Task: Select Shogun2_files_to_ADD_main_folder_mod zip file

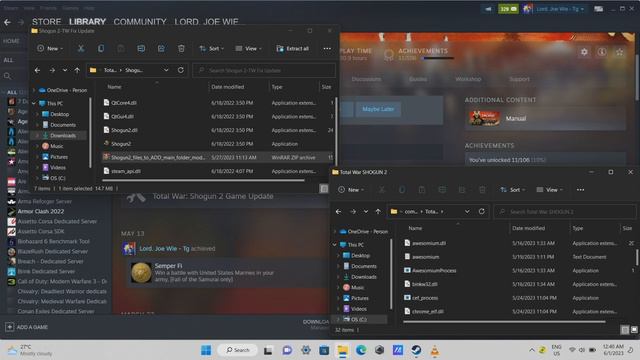Action: point(218,157)
